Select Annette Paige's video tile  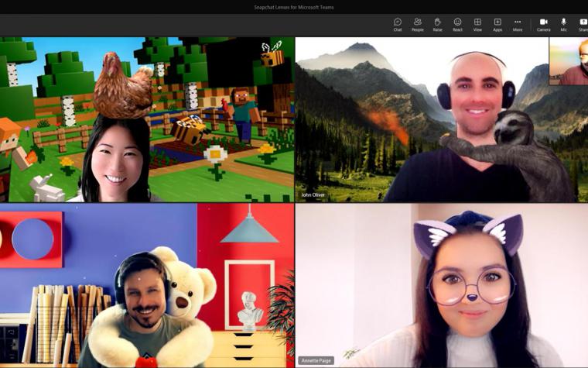pyautogui.click(x=441, y=285)
